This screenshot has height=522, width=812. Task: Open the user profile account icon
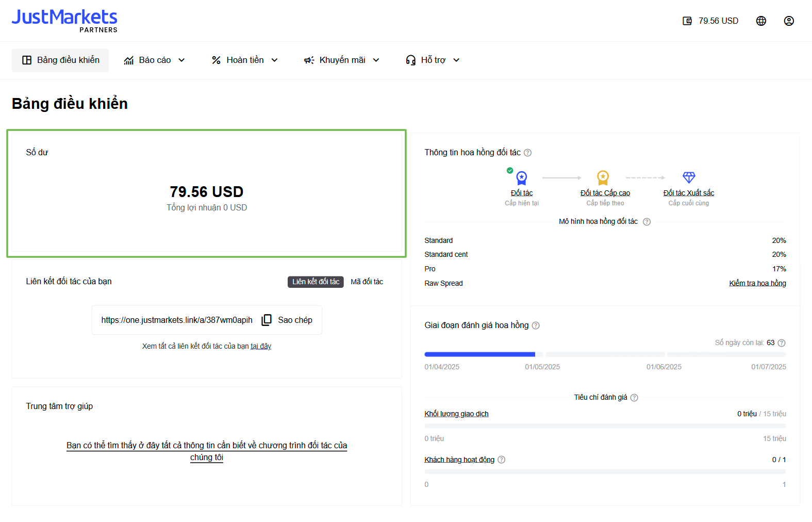click(x=788, y=21)
